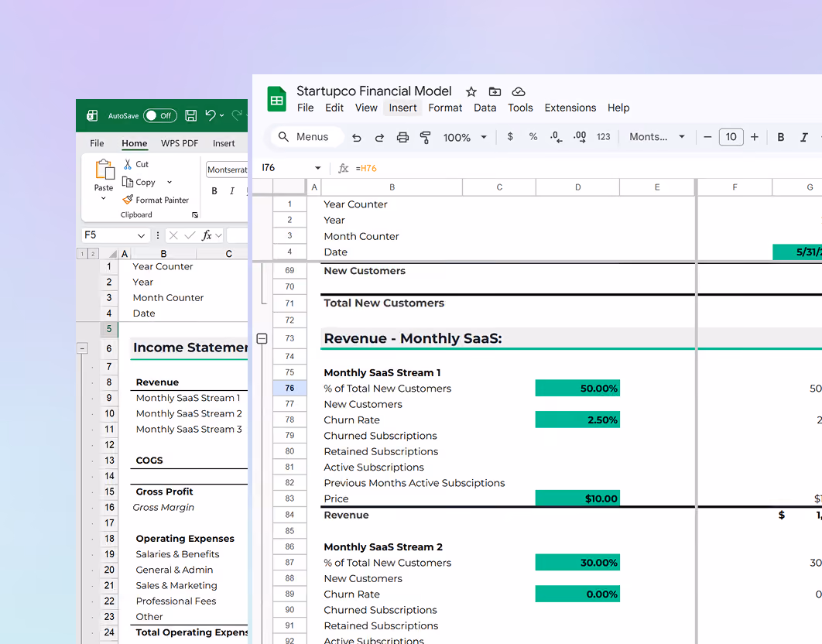Image resolution: width=822 pixels, height=644 pixels.
Task: Open the Tools menu in Sheets
Action: coord(520,108)
